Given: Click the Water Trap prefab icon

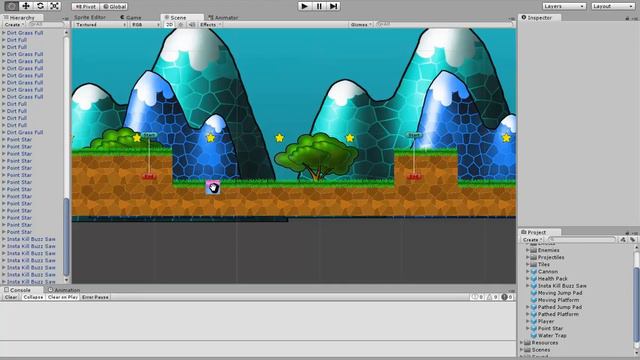Looking at the screenshot, I should click(533, 336).
